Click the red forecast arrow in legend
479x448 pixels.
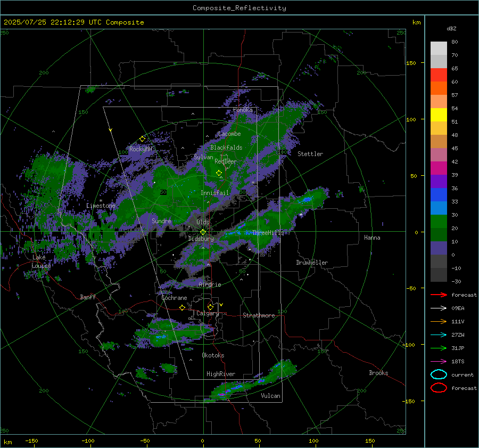click(439, 295)
